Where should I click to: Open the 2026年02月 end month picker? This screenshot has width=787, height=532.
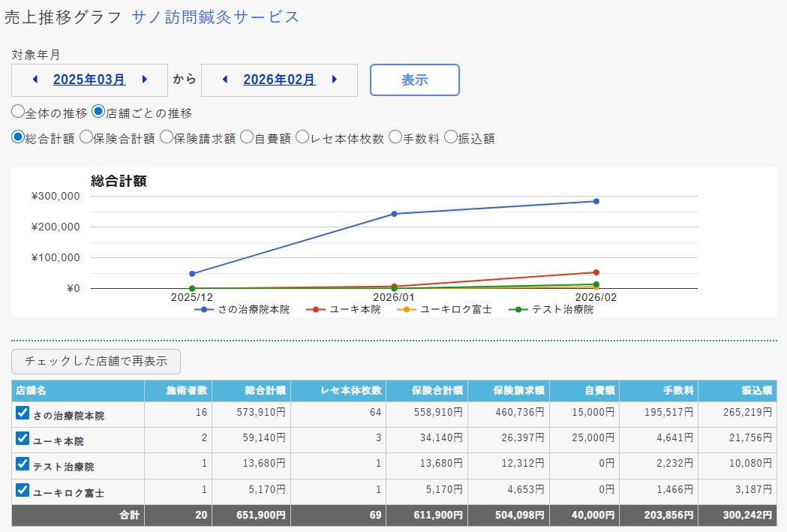[x=279, y=80]
